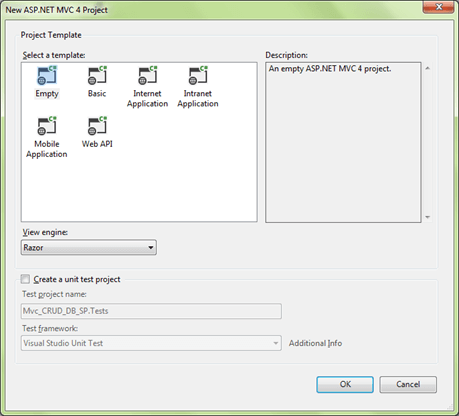The height and width of the screenshot is (416, 459).
Task: Click the 'An empty ASP.NET MVC 4 project.' description
Action: pyautogui.click(x=330, y=69)
